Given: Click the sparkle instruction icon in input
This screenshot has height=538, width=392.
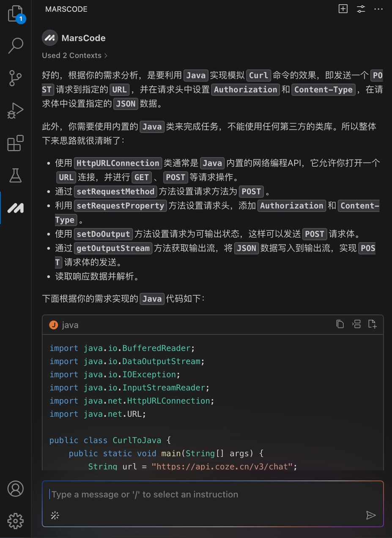Looking at the screenshot, I should [55, 515].
